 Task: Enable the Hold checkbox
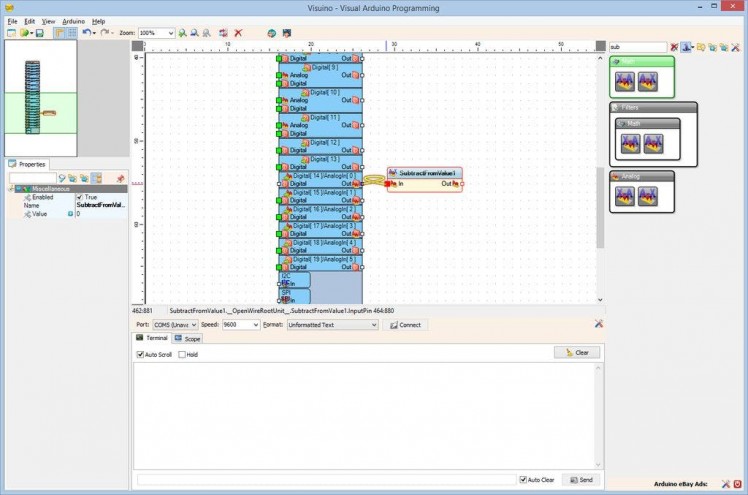[x=181, y=354]
